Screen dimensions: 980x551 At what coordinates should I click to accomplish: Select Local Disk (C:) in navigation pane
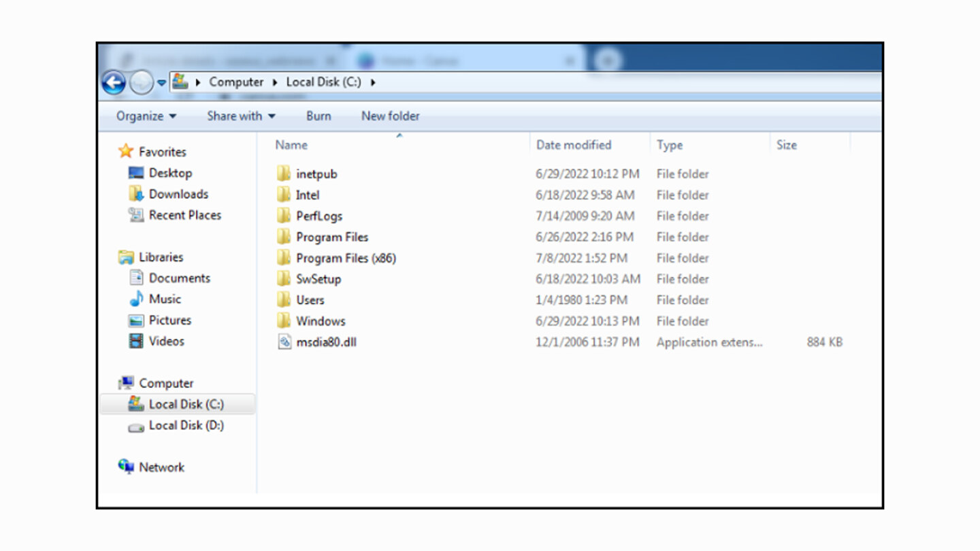coord(186,404)
